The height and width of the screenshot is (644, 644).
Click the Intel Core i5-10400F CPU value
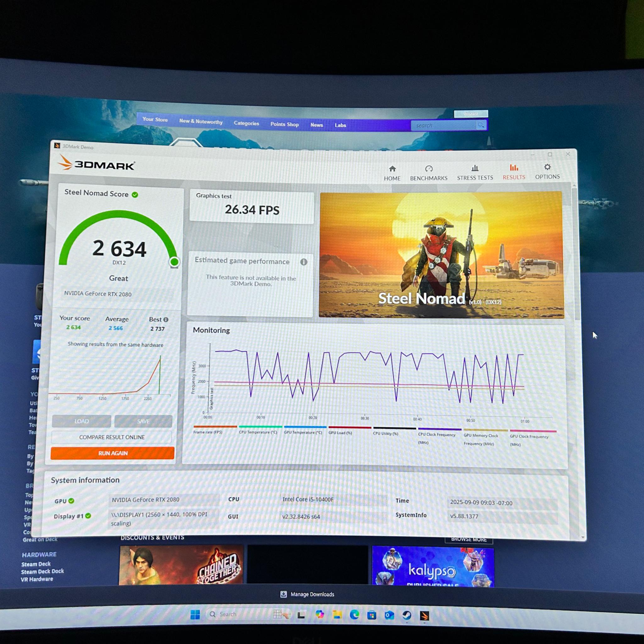(308, 499)
